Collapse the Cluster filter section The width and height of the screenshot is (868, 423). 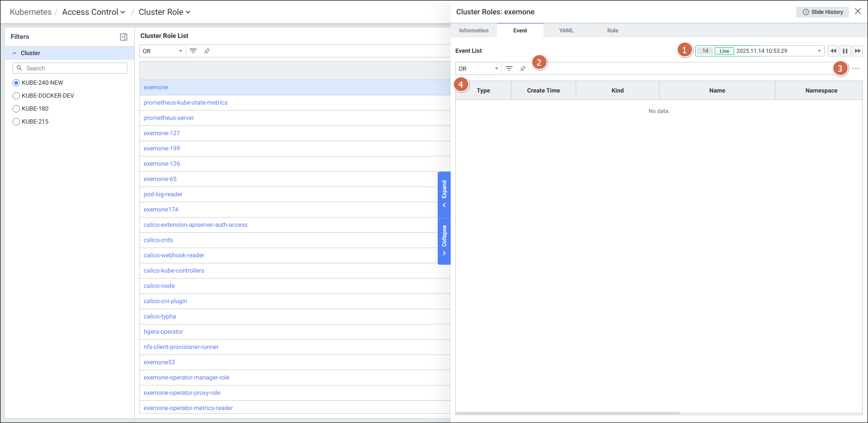(14, 53)
